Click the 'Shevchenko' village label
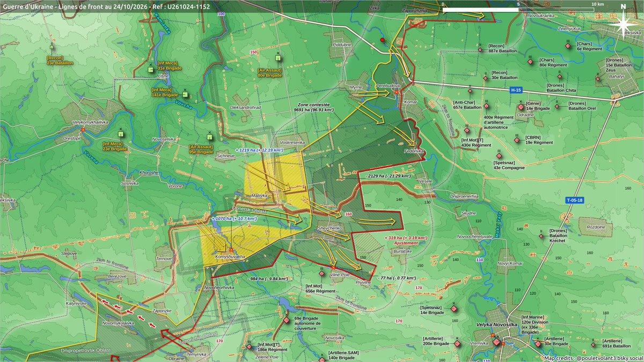The height and width of the screenshot is (362, 644). click(330, 228)
